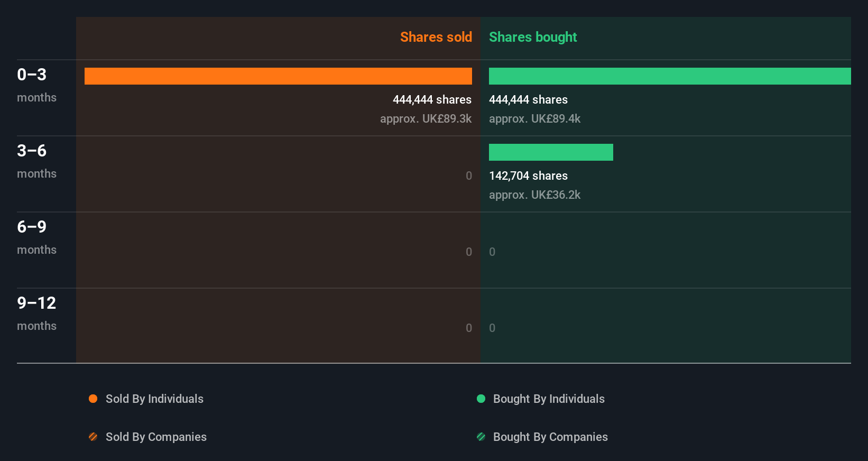
Task: Toggle the Bought By Individuals legend label
Action: tap(549, 399)
